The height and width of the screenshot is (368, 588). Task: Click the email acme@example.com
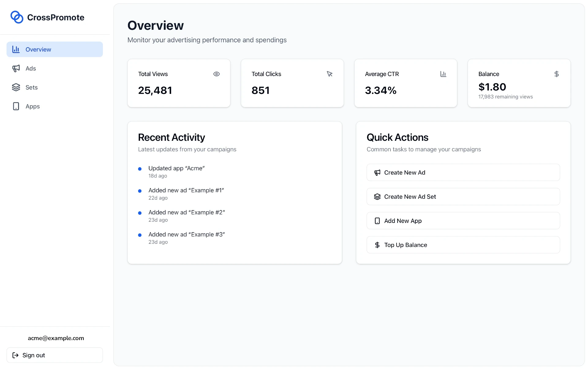56,338
